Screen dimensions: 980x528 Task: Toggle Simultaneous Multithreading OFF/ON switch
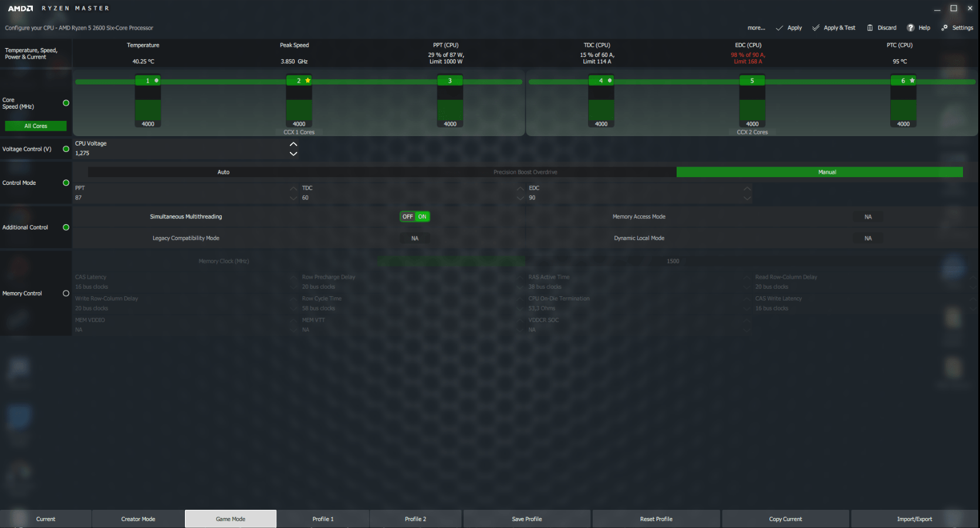415,216
